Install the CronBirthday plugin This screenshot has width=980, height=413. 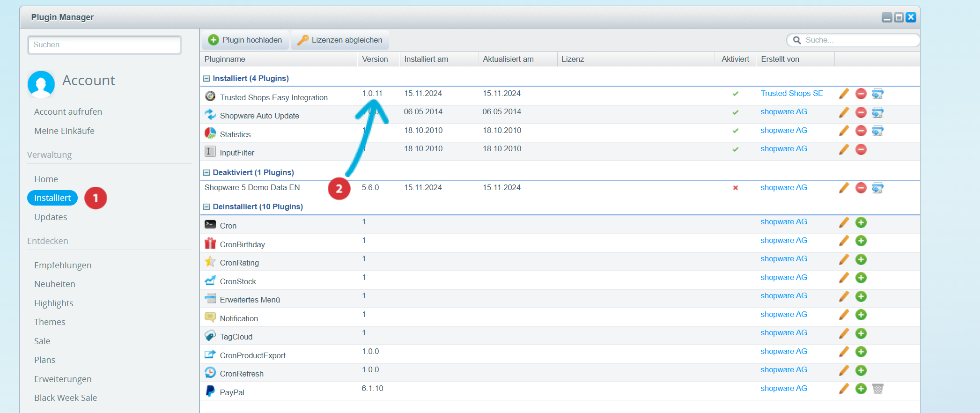861,241
